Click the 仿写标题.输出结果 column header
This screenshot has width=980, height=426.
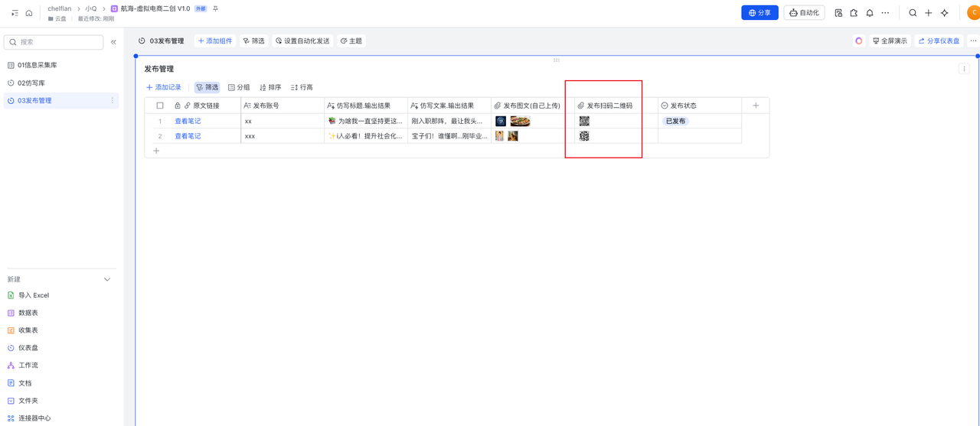[364, 106]
